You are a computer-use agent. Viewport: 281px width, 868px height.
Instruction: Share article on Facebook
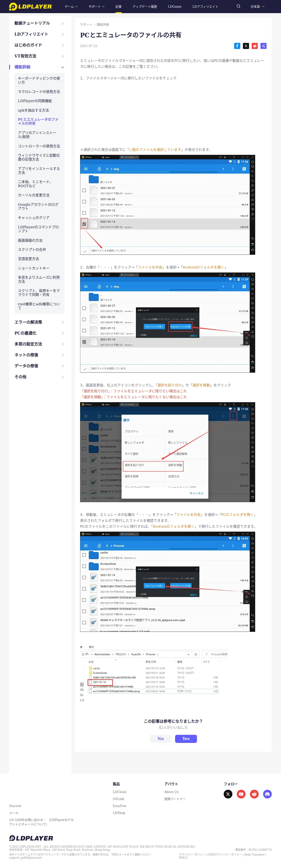click(x=237, y=46)
